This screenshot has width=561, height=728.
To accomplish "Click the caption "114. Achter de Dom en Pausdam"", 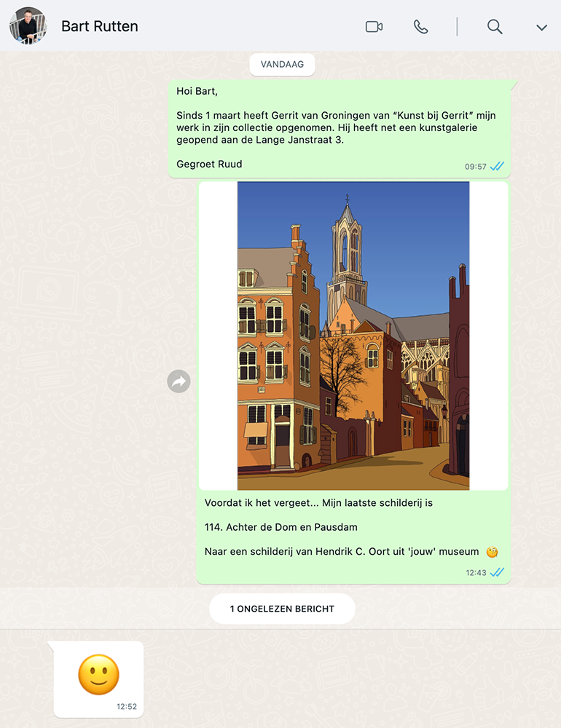I will (x=280, y=527).
